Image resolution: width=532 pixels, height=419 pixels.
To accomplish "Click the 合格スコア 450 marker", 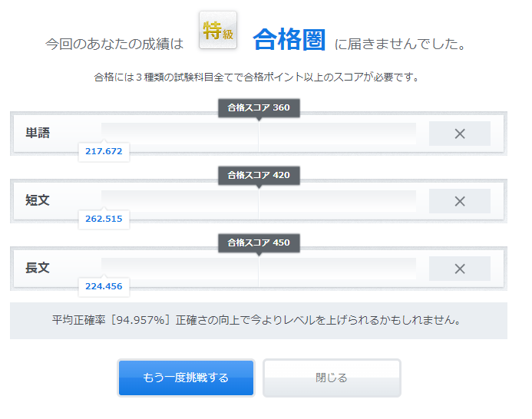I will coord(259,243).
